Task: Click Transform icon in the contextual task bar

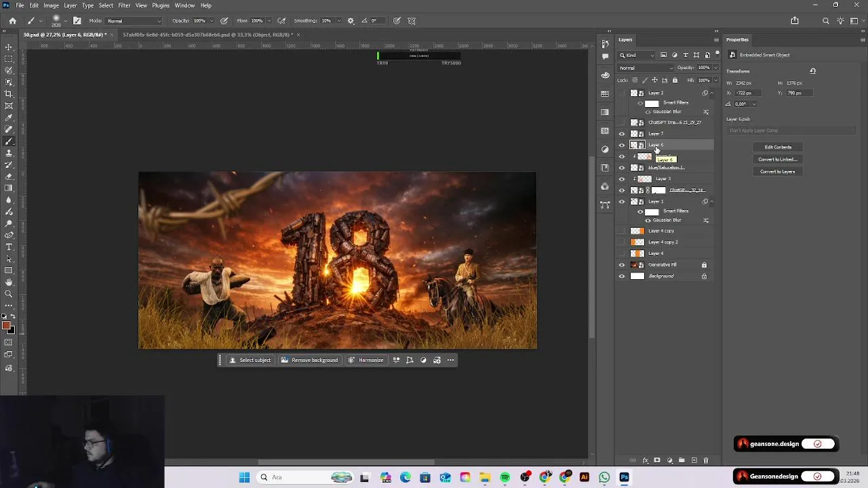Action: click(x=410, y=360)
